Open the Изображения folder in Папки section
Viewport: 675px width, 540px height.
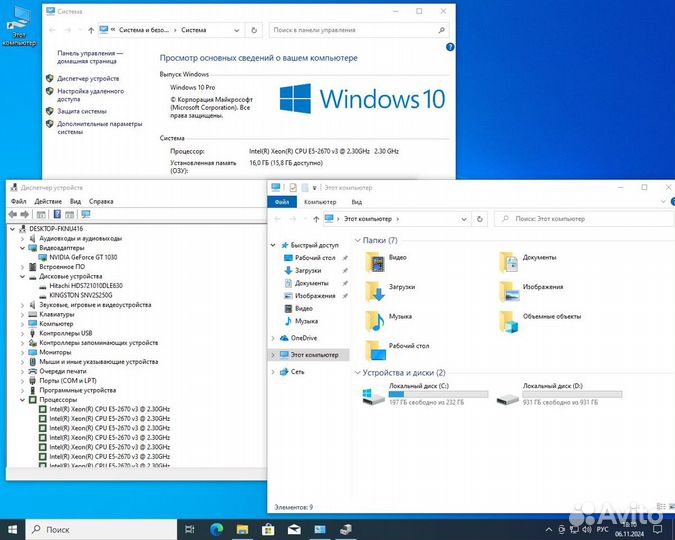510,291
